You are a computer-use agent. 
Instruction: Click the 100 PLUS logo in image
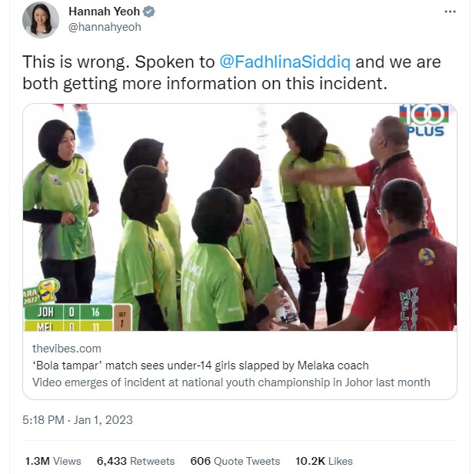pyautogui.click(x=424, y=120)
